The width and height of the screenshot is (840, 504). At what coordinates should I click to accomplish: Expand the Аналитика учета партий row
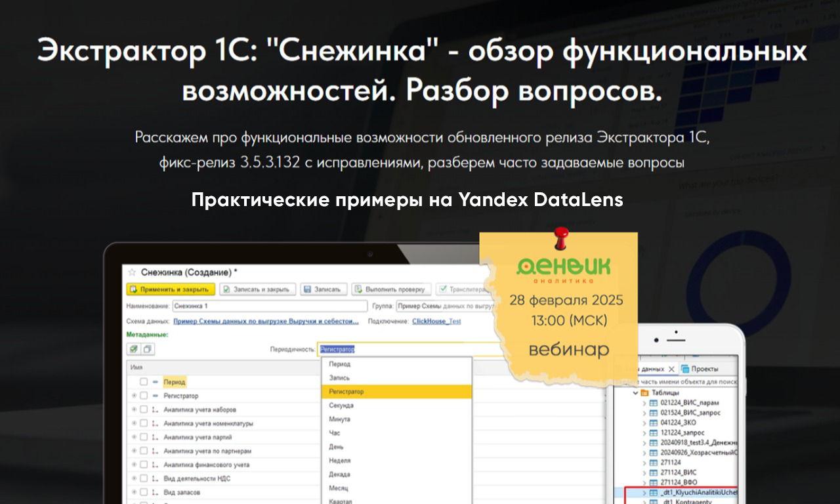(134, 437)
